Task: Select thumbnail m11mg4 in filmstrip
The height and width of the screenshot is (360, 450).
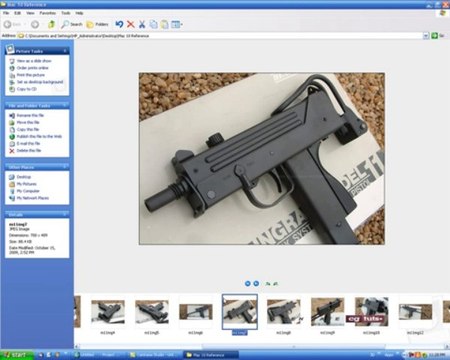Action: [x=108, y=315]
